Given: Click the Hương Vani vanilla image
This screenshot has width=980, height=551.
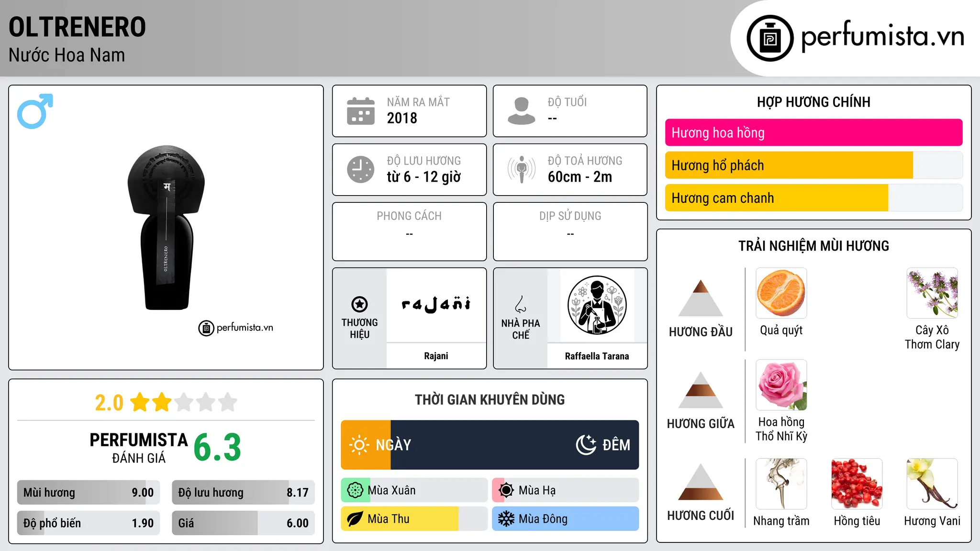Looking at the screenshot, I should click(932, 484).
